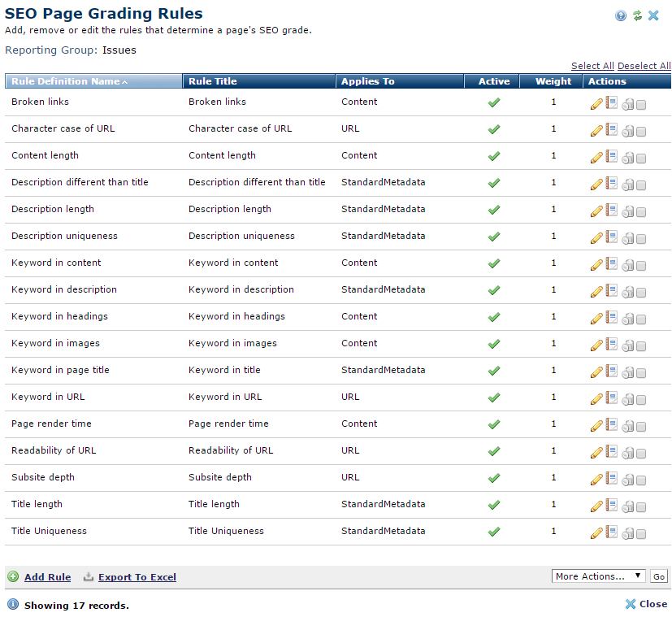Click the Select All link
The height and width of the screenshot is (617, 672).
[592, 66]
